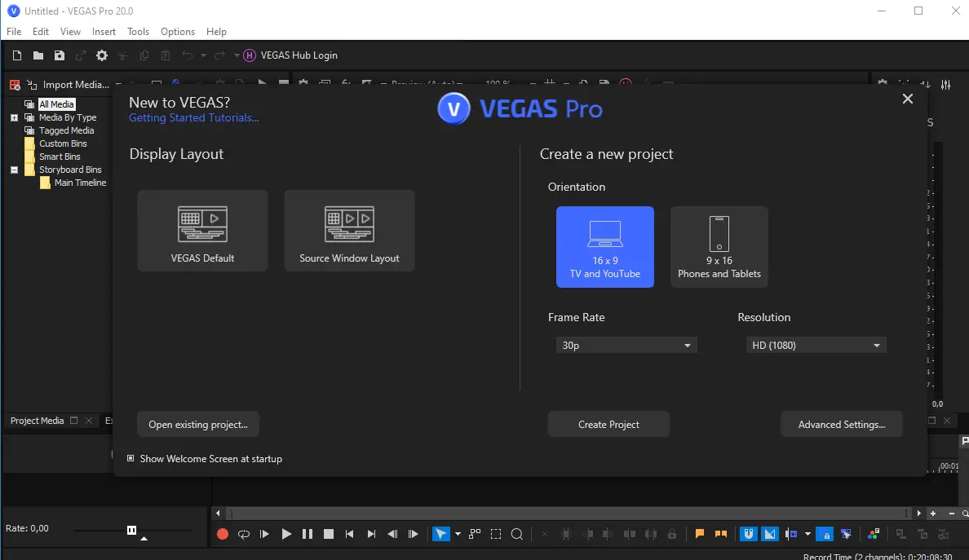Step to the next frame
This screenshot has width=969, height=560.
point(414,534)
